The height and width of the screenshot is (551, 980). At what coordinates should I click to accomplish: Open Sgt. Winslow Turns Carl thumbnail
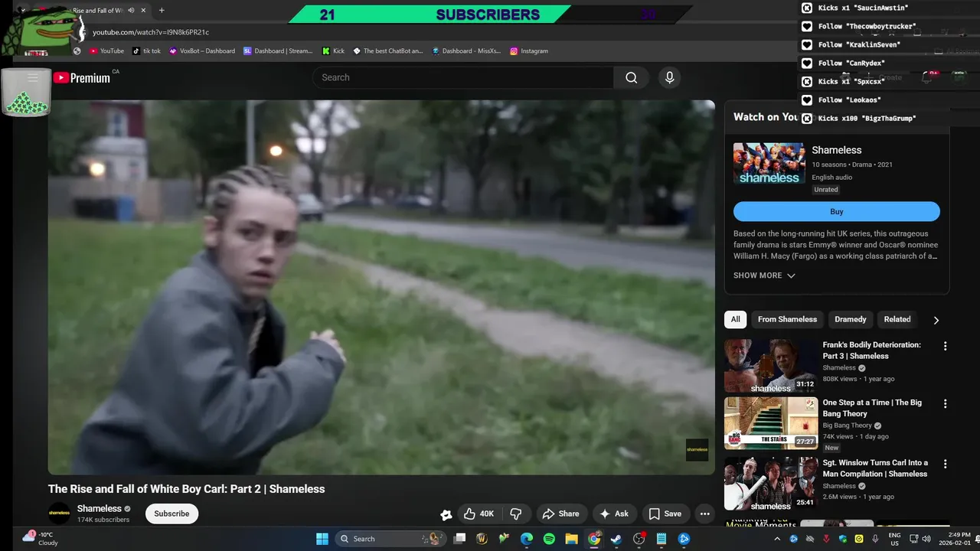click(x=771, y=484)
